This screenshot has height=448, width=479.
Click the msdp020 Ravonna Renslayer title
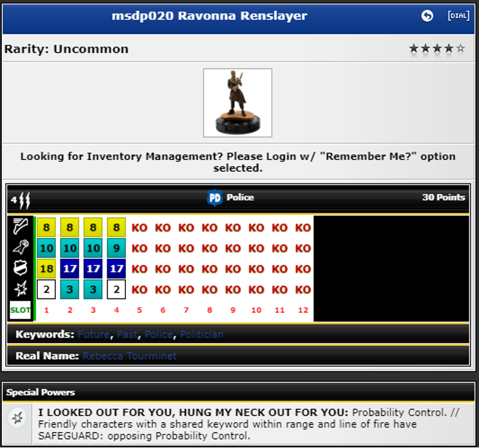209,16
